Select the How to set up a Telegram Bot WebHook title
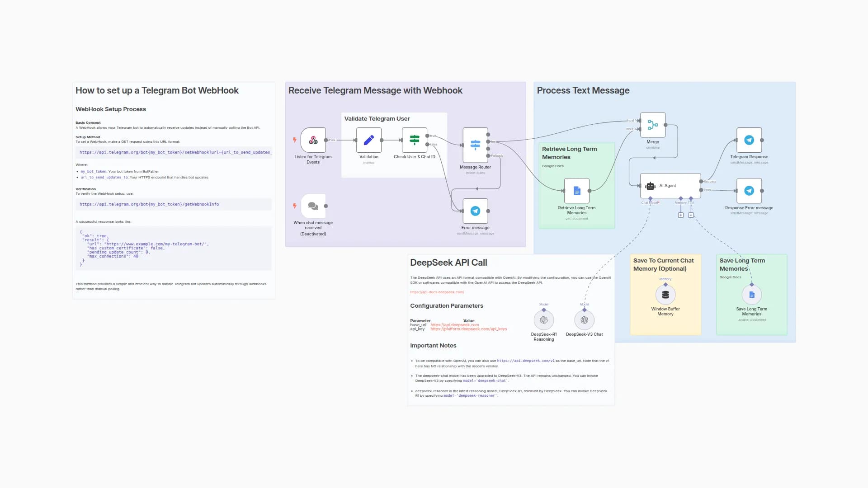 tap(157, 90)
